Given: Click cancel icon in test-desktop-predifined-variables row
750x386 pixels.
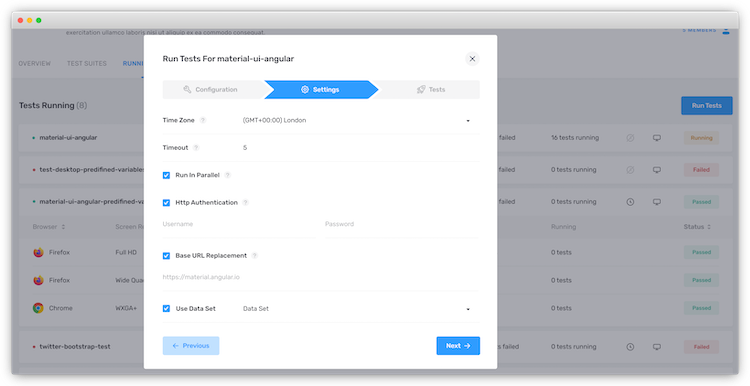Looking at the screenshot, I should pos(630,170).
